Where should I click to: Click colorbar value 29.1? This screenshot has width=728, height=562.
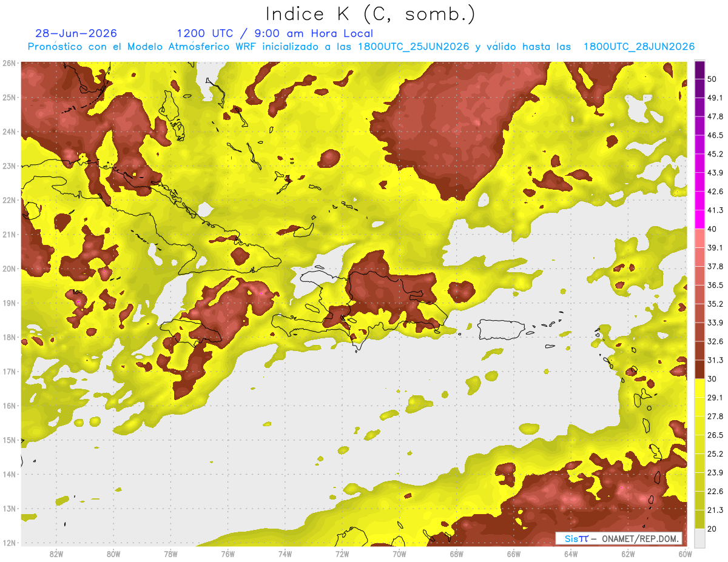716,397
